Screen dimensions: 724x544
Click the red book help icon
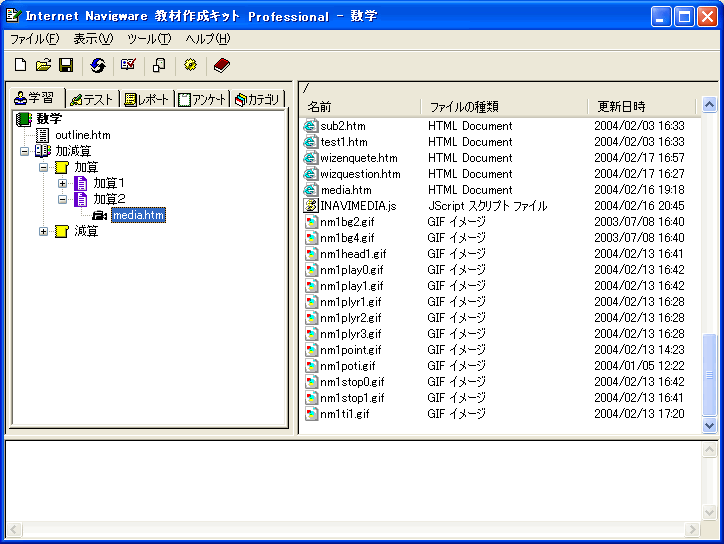pyautogui.click(x=222, y=65)
